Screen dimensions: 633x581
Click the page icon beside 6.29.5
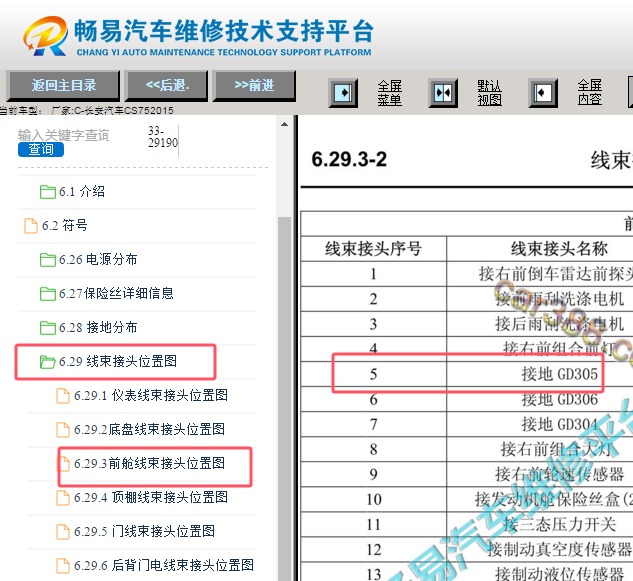tap(63, 531)
